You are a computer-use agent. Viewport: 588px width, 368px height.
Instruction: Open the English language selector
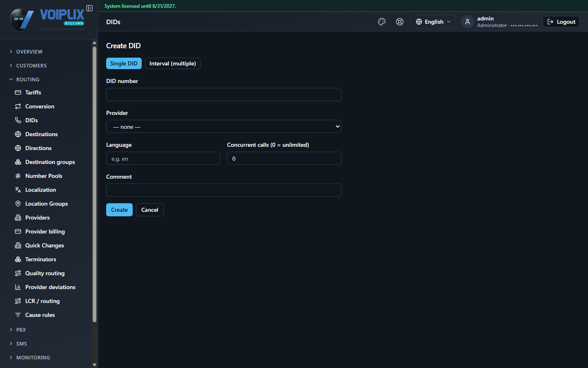[x=433, y=22]
